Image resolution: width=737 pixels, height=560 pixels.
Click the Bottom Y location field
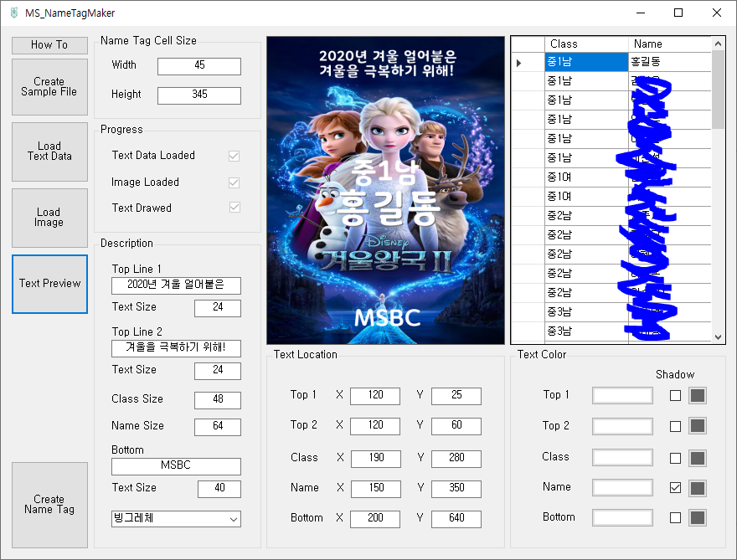pyautogui.click(x=456, y=519)
